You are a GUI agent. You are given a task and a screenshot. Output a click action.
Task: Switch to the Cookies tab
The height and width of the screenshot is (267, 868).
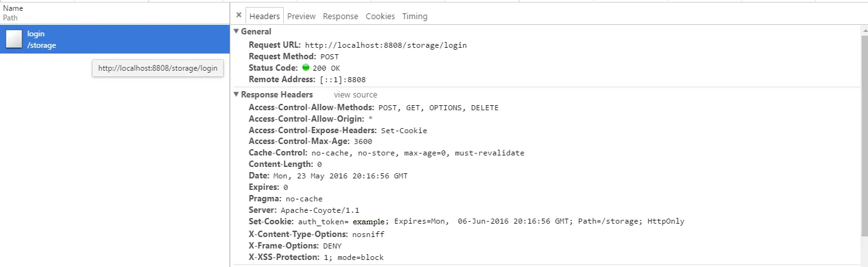pos(380,16)
